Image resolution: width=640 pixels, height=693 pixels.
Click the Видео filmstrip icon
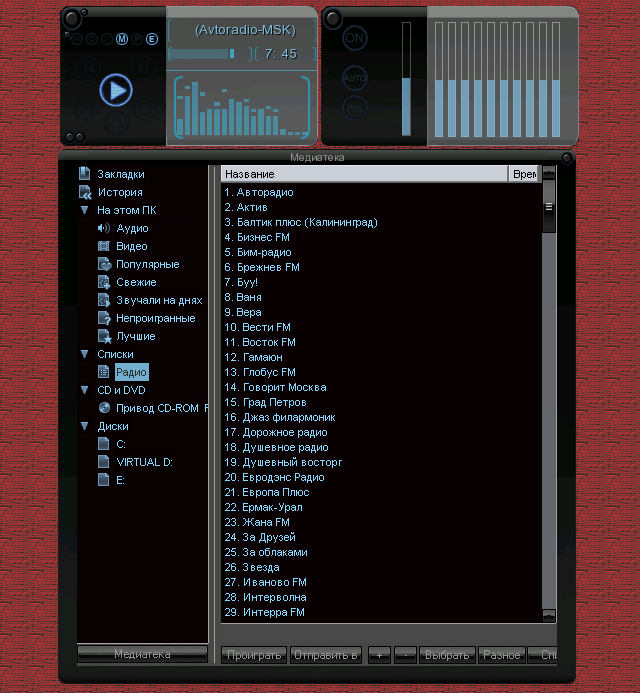click(x=103, y=246)
